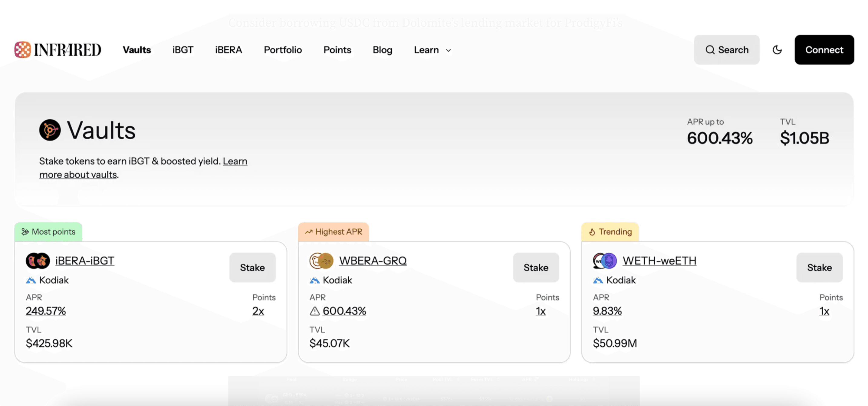Viewport: 868px width, 406px height.
Task: Click the 249.57% APR value
Action: [46, 311]
